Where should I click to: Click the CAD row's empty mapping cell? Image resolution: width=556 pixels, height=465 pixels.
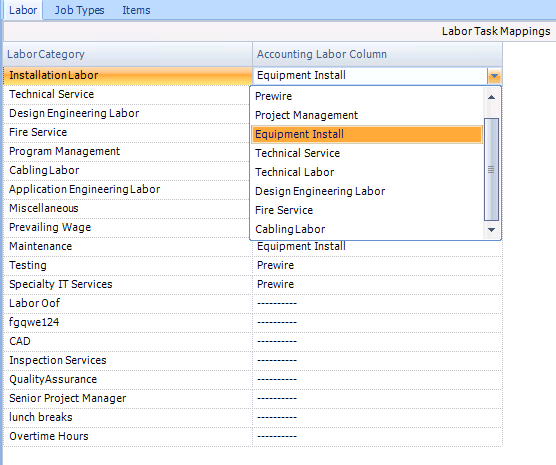click(377, 342)
